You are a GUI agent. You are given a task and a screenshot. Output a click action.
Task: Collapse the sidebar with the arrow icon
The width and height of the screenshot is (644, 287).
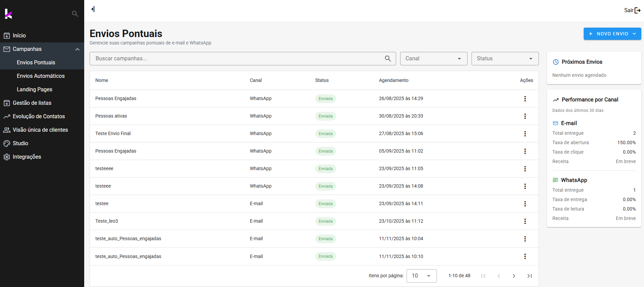click(93, 9)
